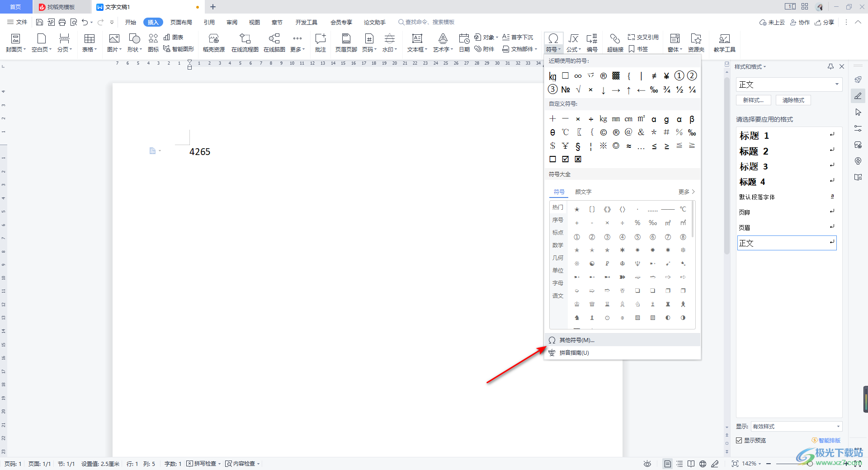Image resolution: width=868 pixels, height=470 pixels.
Task: Toggle eye protection mode icon
Action: click(x=647, y=464)
